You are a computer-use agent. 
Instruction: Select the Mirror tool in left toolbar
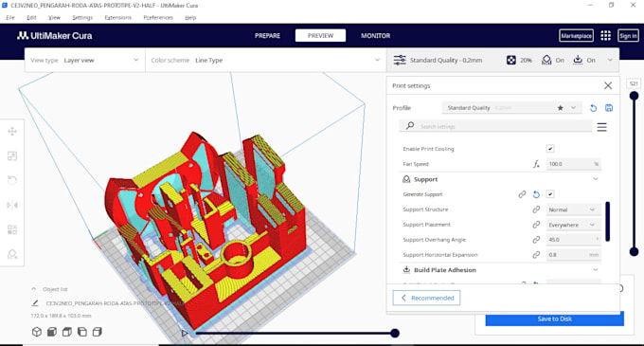coord(12,205)
